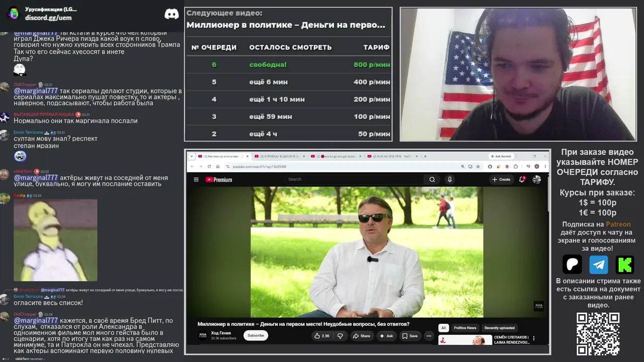Select the Recently uploaded filter chip
Viewport: 644px width, 362px height.
[x=500, y=328]
